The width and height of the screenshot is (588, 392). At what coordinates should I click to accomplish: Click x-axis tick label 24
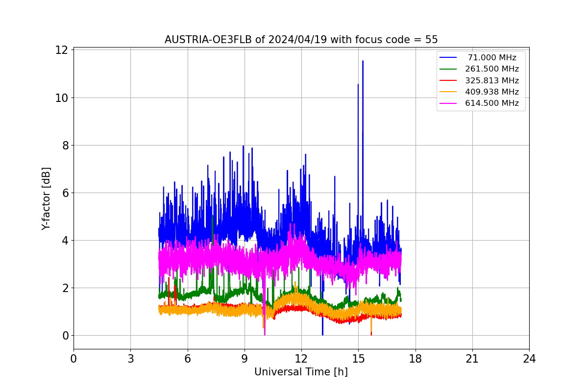point(529,359)
